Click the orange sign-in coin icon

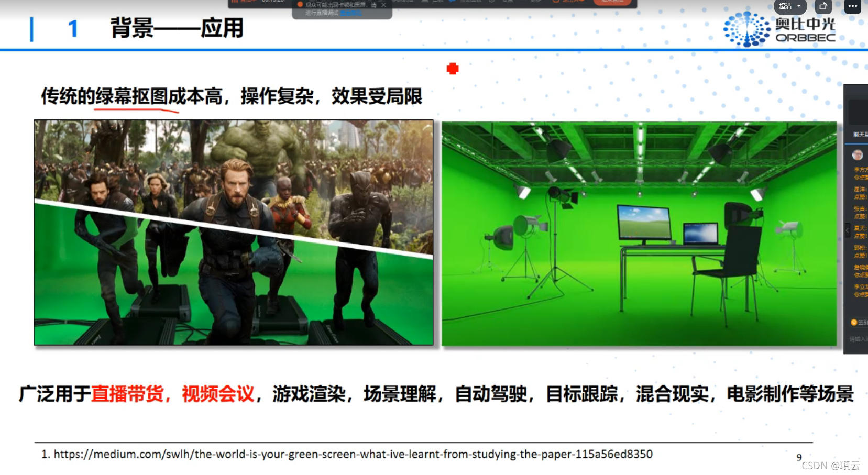click(x=854, y=323)
